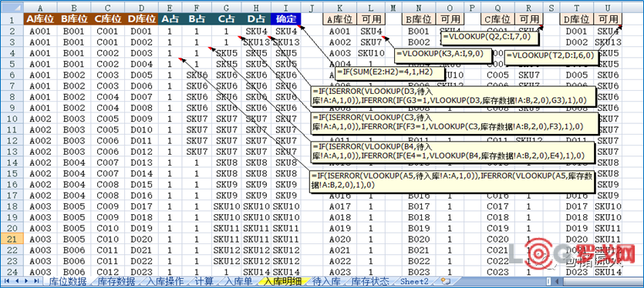Select column P header

coord(472,8)
